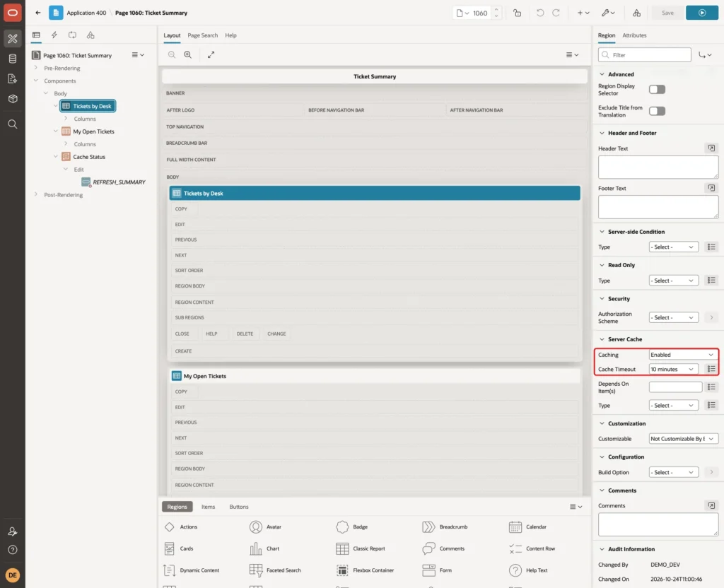Open the Customizable dropdown

684,438
